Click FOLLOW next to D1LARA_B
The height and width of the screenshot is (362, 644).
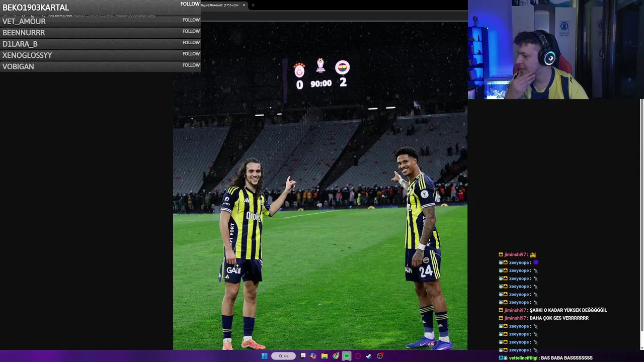(191, 43)
